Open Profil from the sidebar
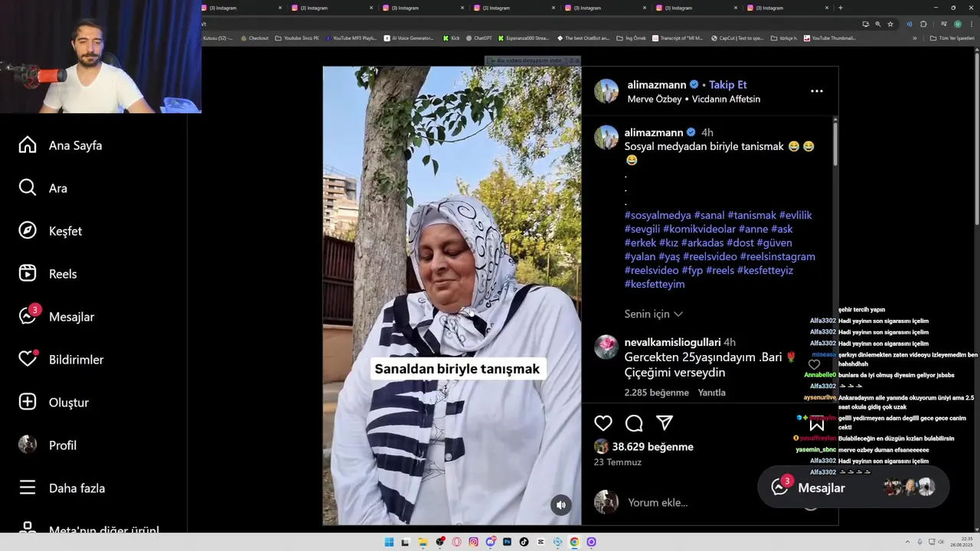The height and width of the screenshot is (551, 980). coord(47,445)
